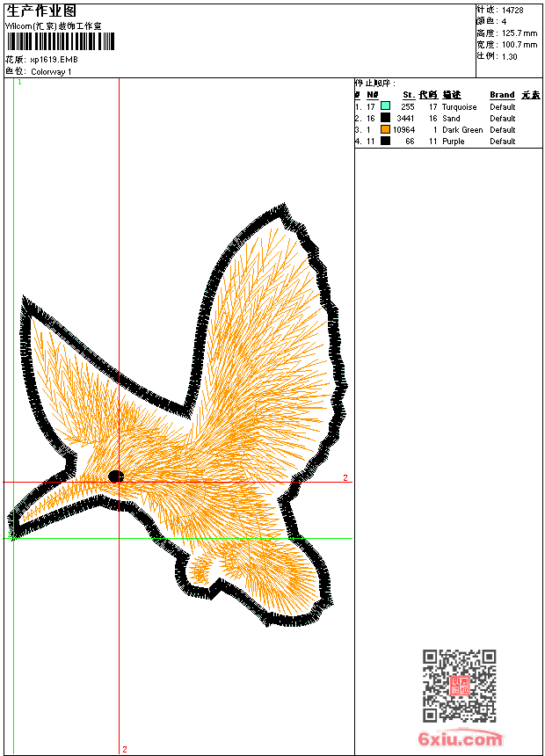The height and width of the screenshot is (756, 545).
Task: Click the Colorway 1 label
Action: [x=51, y=72]
